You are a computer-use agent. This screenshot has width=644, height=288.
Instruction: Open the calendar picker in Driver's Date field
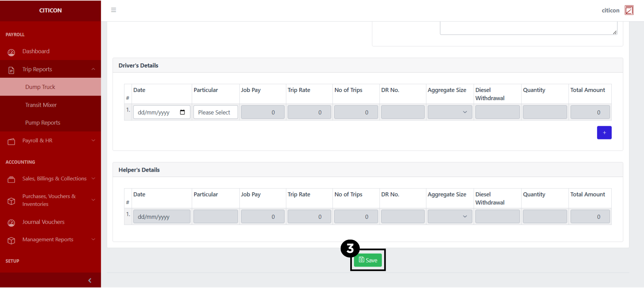(x=182, y=112)
